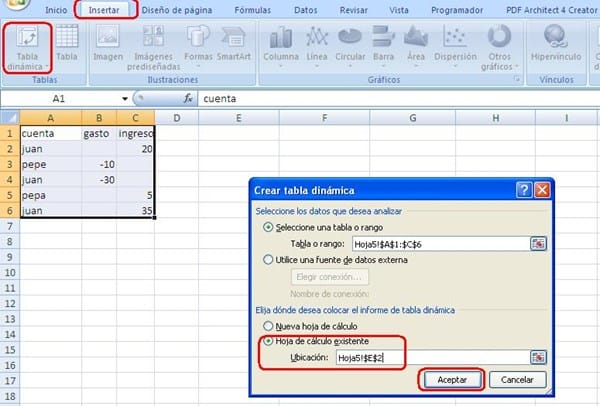The height and width of the screenshot is (406, 600).
Task: Open the Gráficos group dialog launcher
Action: pyautogui.click(x=517, y=79)
